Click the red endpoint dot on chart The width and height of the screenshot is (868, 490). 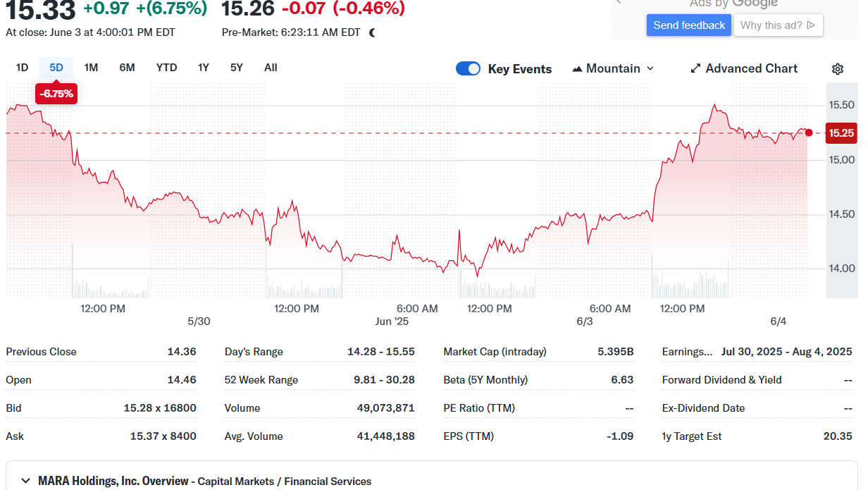809,133
